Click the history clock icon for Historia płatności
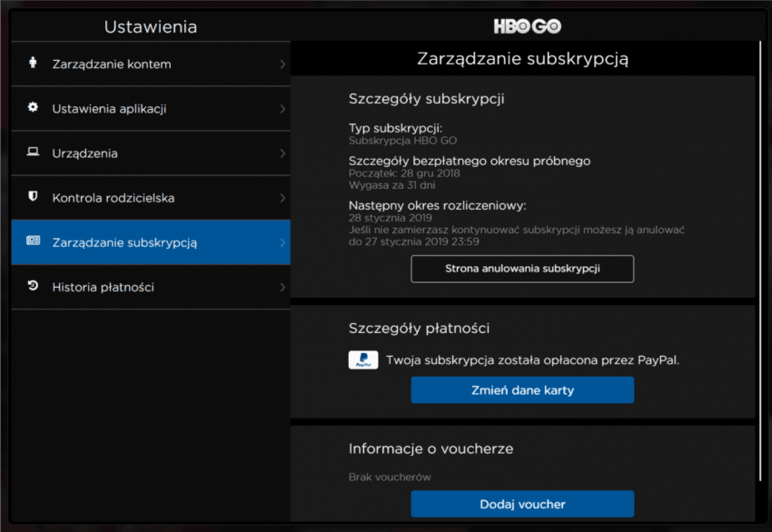 (x=33, y=285)
